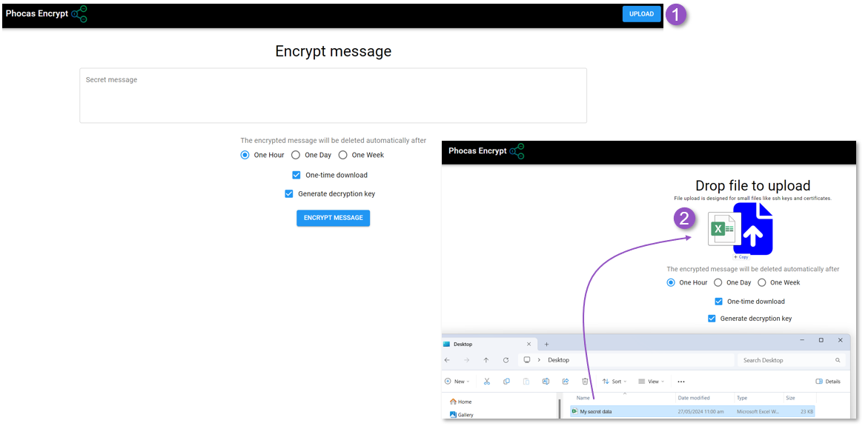This screenshot has height=426, width=868.
Task: Select the My secret data file
Action: [x=692, y=412]
